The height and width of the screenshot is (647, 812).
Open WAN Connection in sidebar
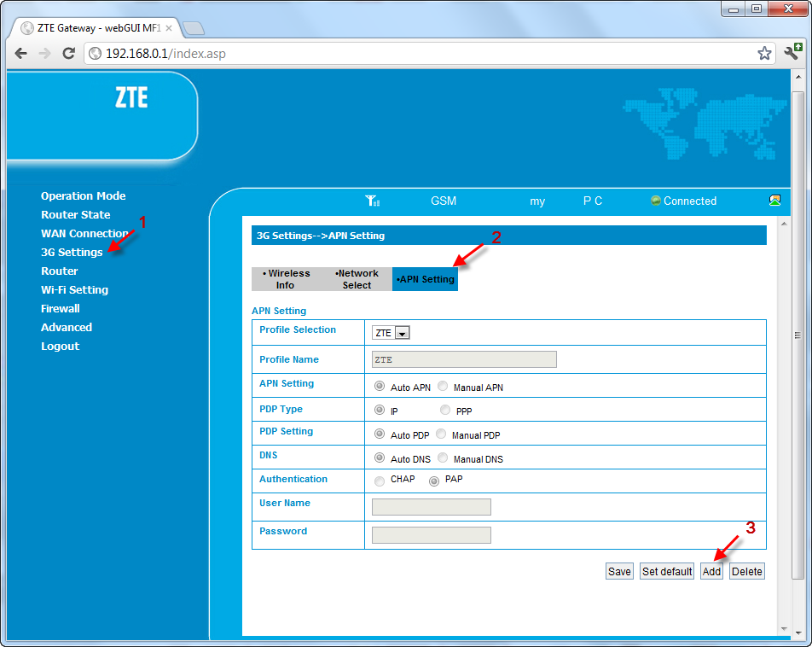click(84, 233)
